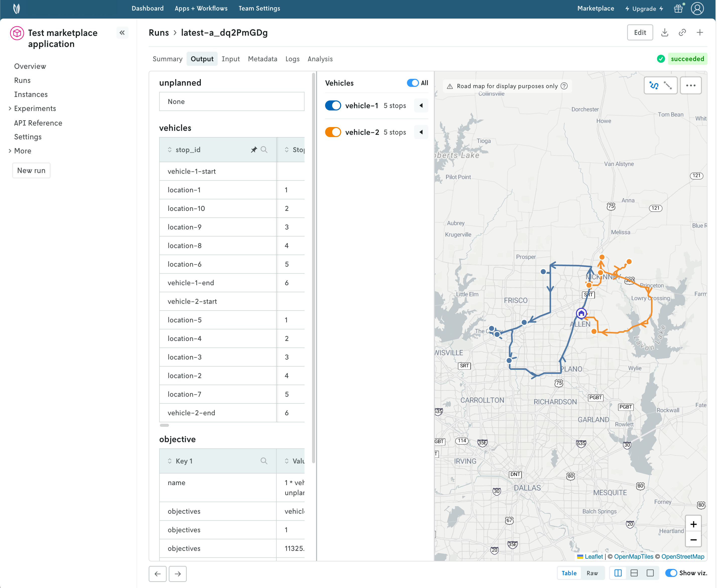The image size is (717, 588).
Task: Collapse sidebar with double-chevron icon
Action: (x=122, y=33)
